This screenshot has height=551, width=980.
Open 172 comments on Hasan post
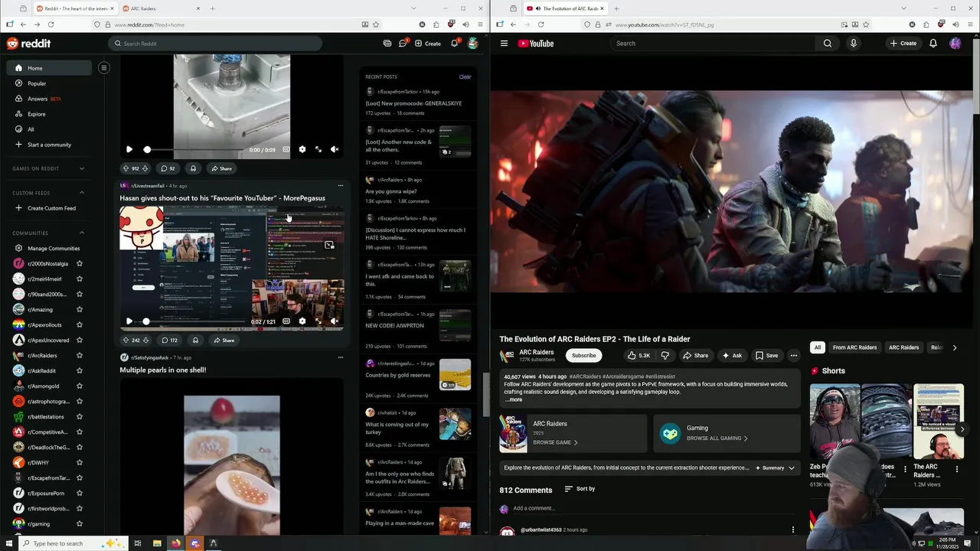(168, 341)
